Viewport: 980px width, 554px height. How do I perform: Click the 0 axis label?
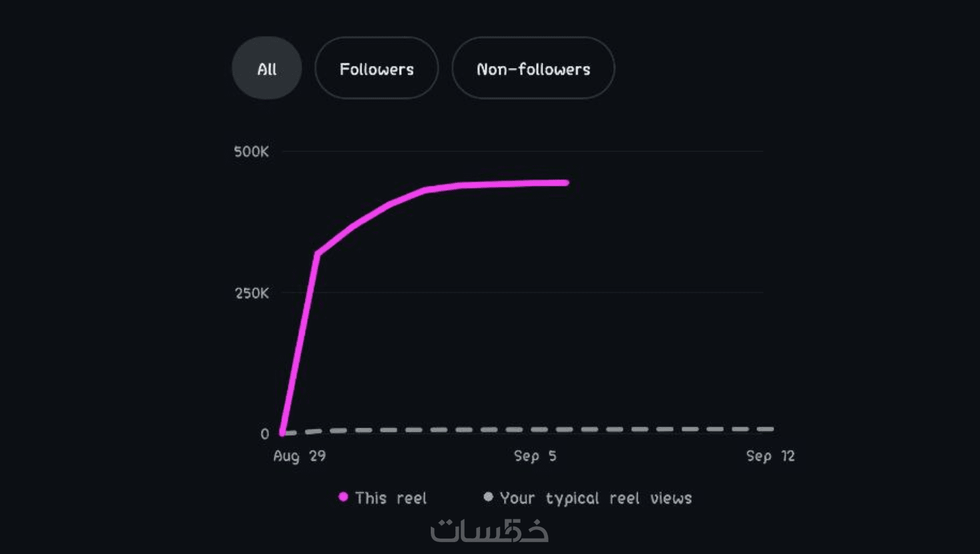265,434
